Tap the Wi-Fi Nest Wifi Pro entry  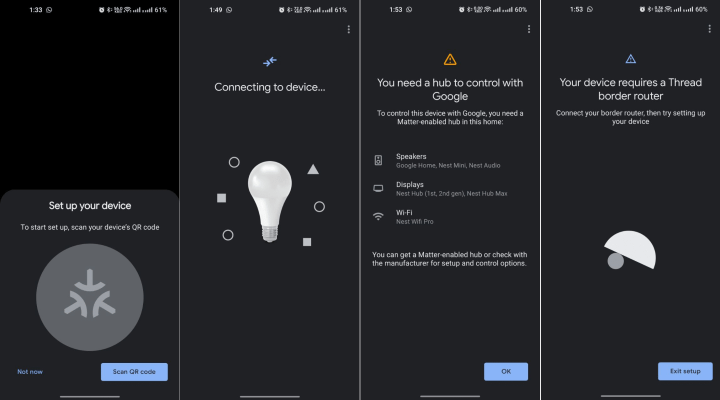415,216
